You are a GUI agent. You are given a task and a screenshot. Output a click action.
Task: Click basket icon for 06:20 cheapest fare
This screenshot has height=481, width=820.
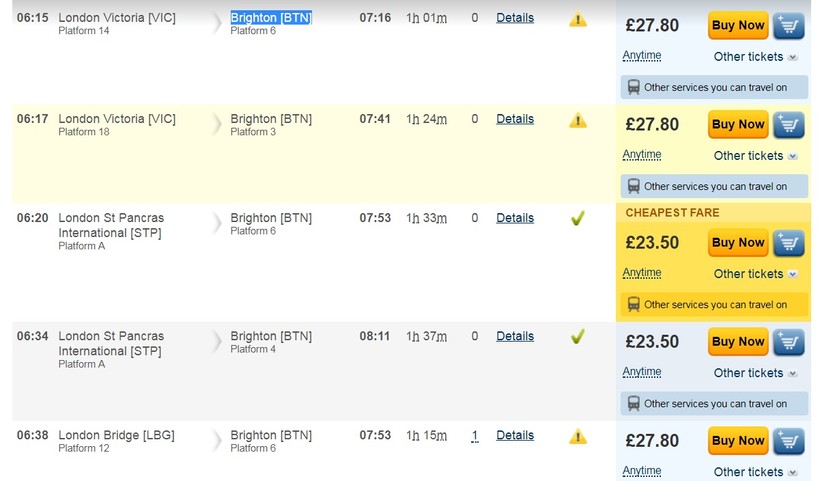click(789, 243)
